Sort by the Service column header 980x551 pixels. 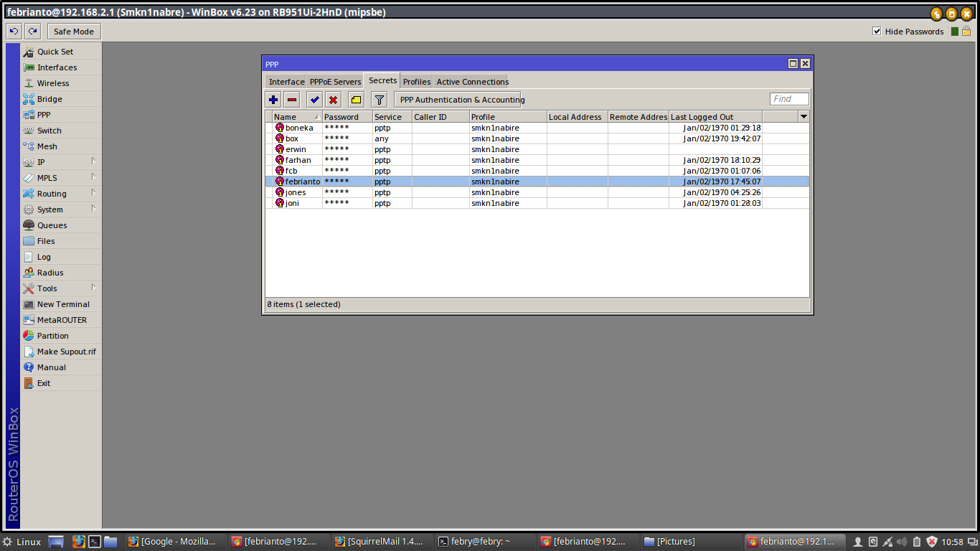392,117
